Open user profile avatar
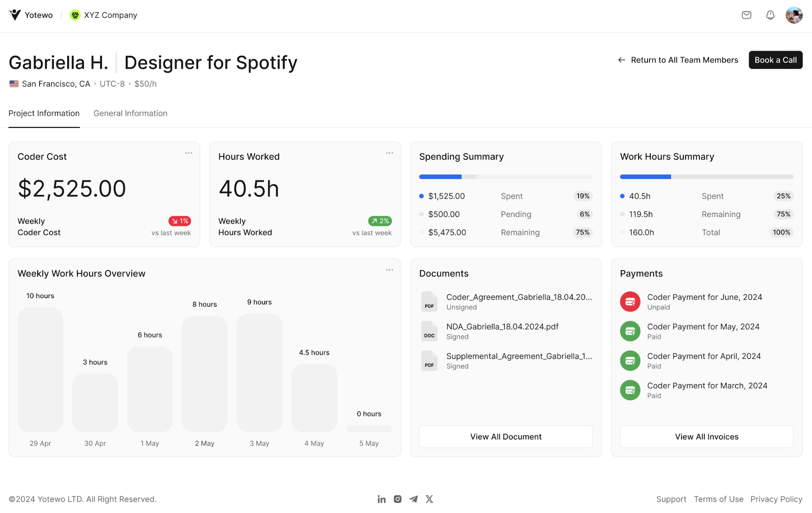The image size is (812, 513). pos(793,15)
